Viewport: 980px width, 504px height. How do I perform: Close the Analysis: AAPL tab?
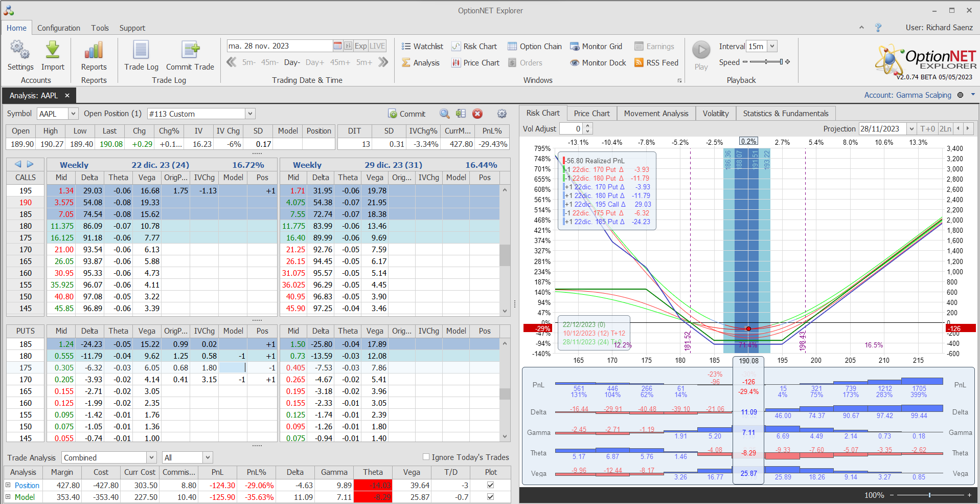point(67,96)
